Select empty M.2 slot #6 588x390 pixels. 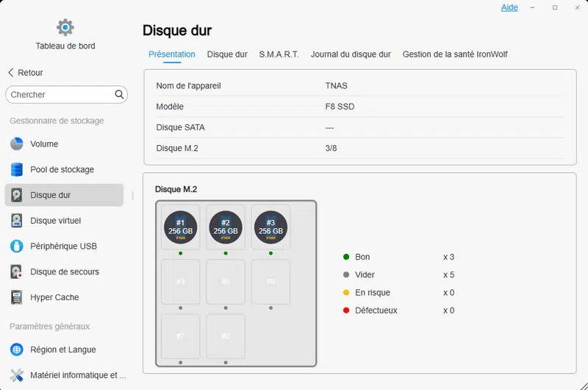pos(270,282)
